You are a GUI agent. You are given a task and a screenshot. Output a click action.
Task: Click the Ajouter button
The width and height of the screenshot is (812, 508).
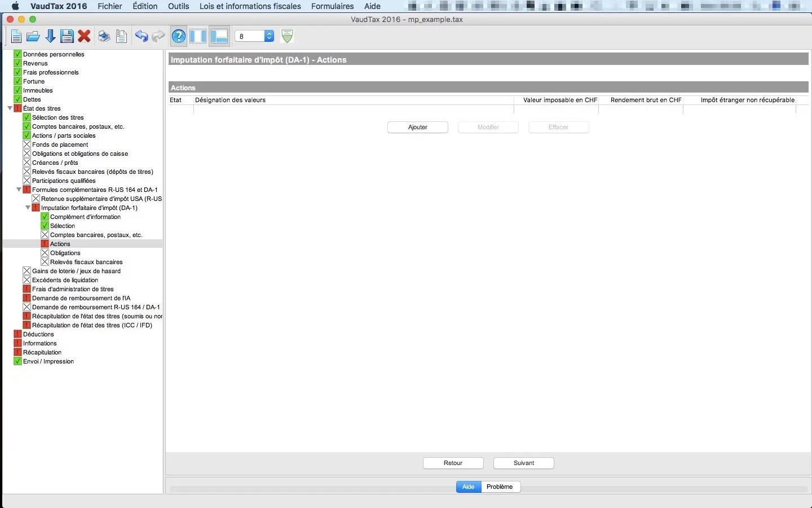tap(418, 128)
